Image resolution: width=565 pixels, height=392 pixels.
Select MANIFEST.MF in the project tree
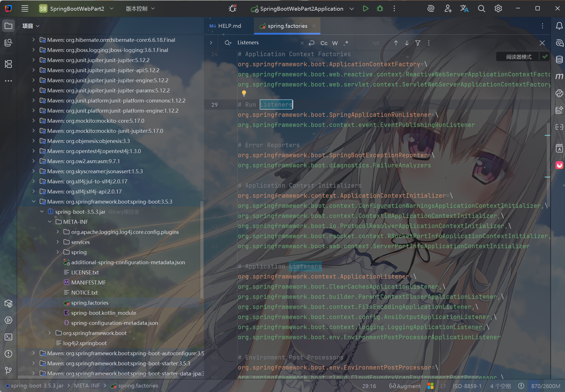pyautogui.click(x=88, y=282)
